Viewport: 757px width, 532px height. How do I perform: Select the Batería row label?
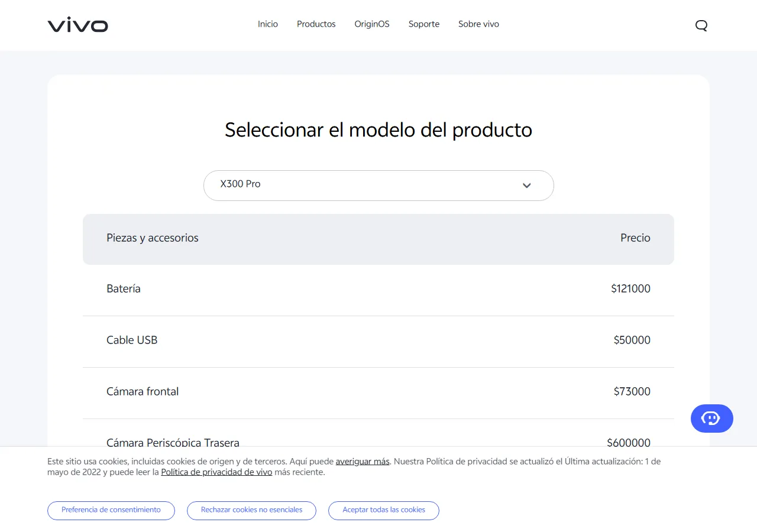[124, 289]
